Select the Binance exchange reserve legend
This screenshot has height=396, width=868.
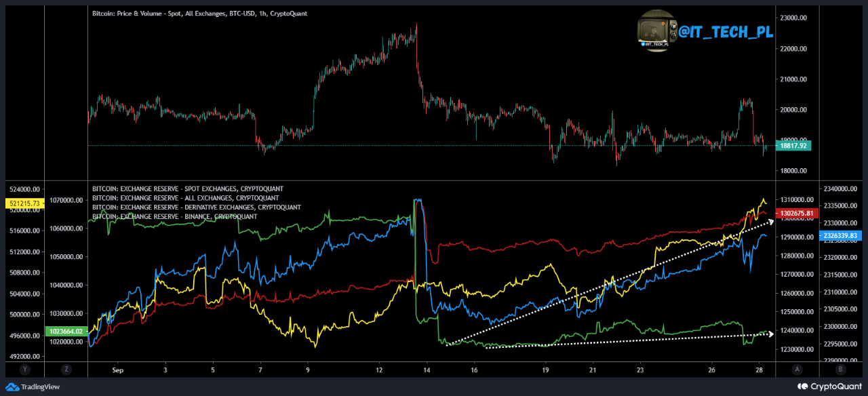174,216
